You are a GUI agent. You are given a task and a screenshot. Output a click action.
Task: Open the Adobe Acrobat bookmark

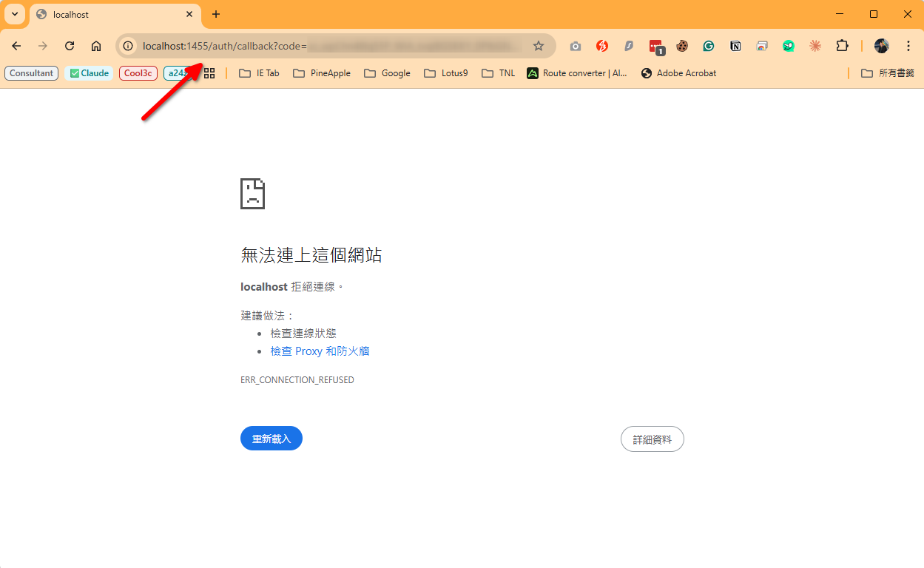click(x=678, y=73)
